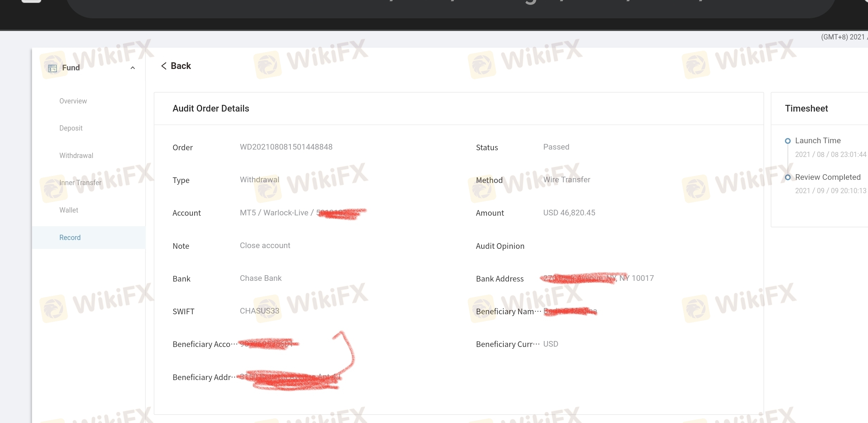Collapse the Fund menu chevron
Viewport: 868px width, 423px height.
point(133,68)
